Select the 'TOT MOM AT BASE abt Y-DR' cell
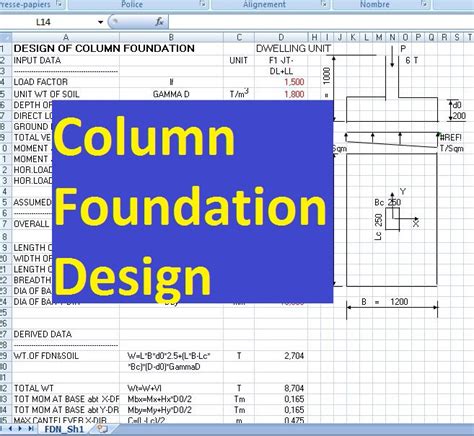The width and height of the screenshot is (474, 436). pos(66,410)
